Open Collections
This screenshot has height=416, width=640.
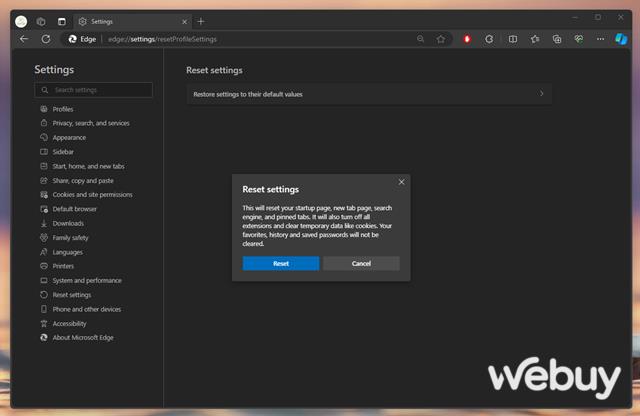(x=557, y=39)
